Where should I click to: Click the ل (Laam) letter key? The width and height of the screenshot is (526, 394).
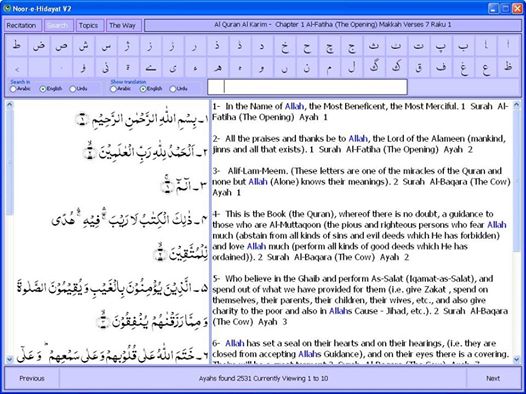[x=351, y=67]
